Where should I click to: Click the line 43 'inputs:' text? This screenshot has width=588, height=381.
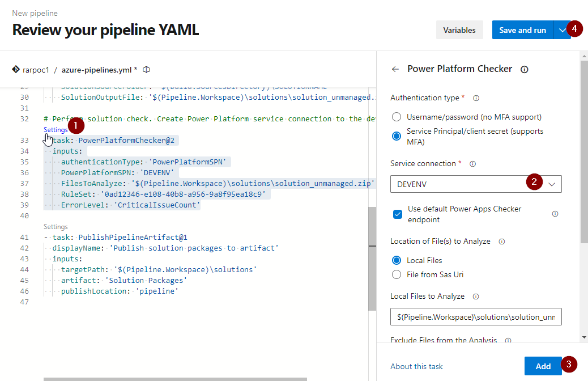[67, 259]
